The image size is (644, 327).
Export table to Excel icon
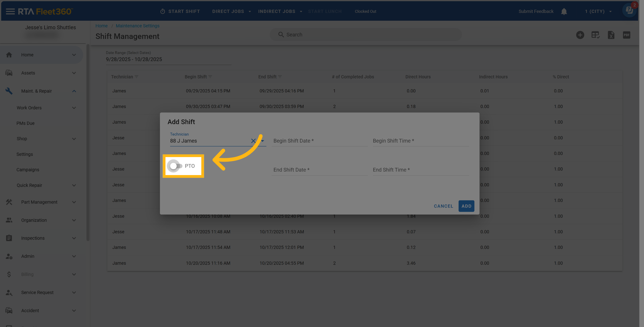pos(611,35)
